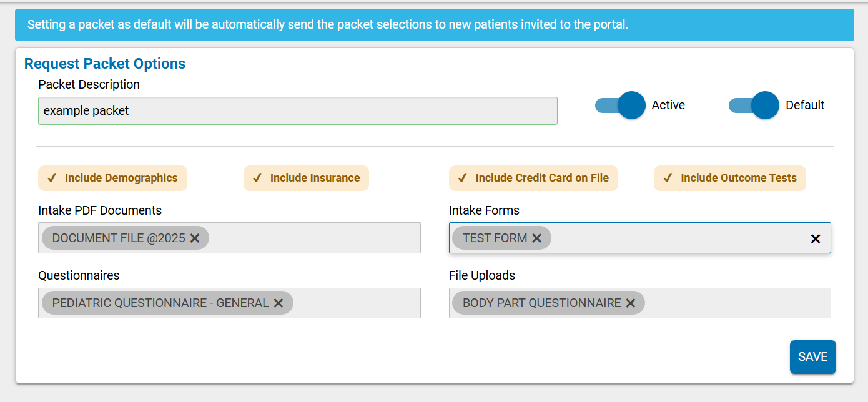Clear all Intake Forms selections
Viewport: 868px width, 402px height.
tap(815, 238)
